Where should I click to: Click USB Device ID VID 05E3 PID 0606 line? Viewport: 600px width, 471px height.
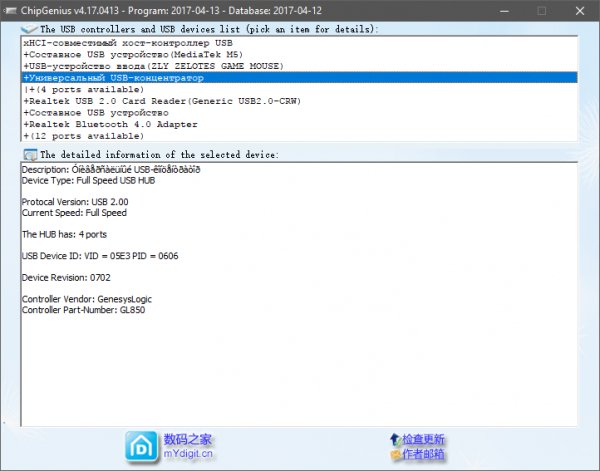100,256
